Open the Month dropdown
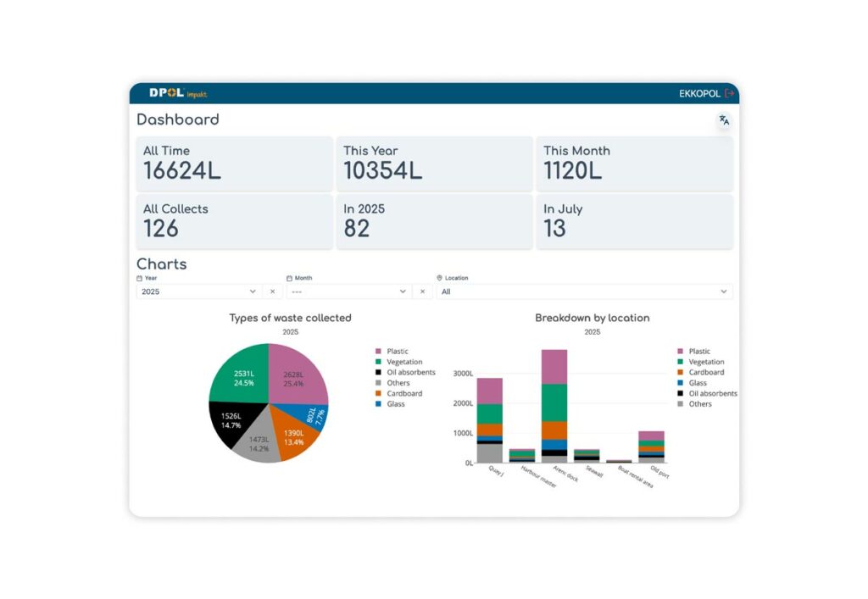The height and width of the screenshot is (599, 868). pyautogui.click(x=348, y=291)
